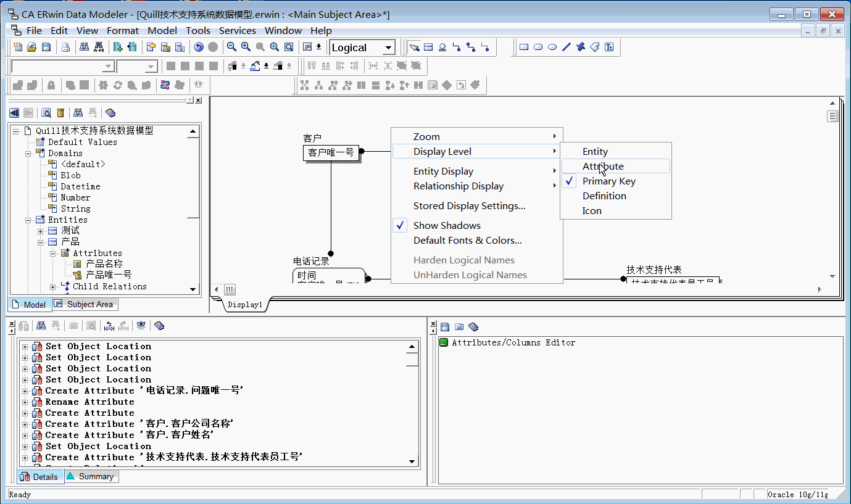Choose the Zoom In magnifier icon
The height and width of the screenshot is (504, 851).
(246, 47)
